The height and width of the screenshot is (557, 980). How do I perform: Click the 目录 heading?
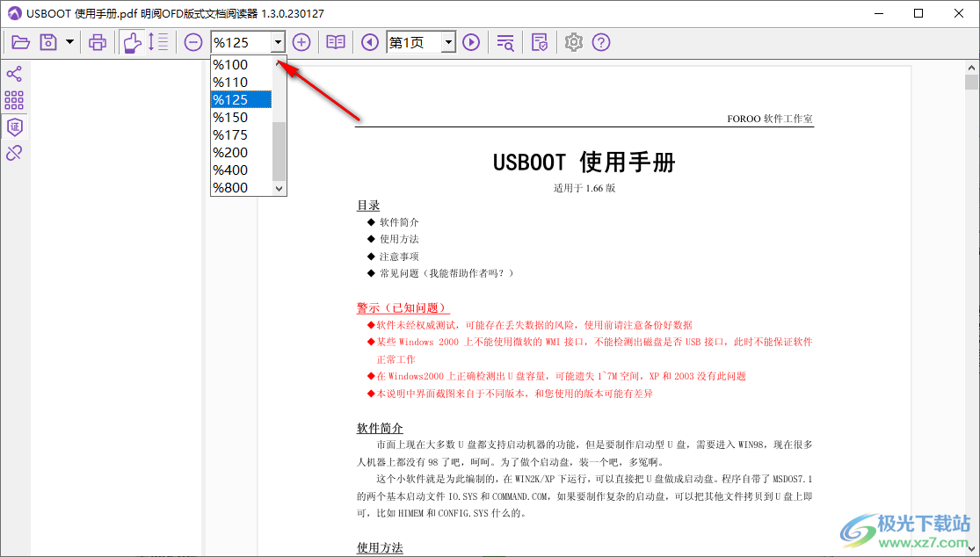pos(368,206)
